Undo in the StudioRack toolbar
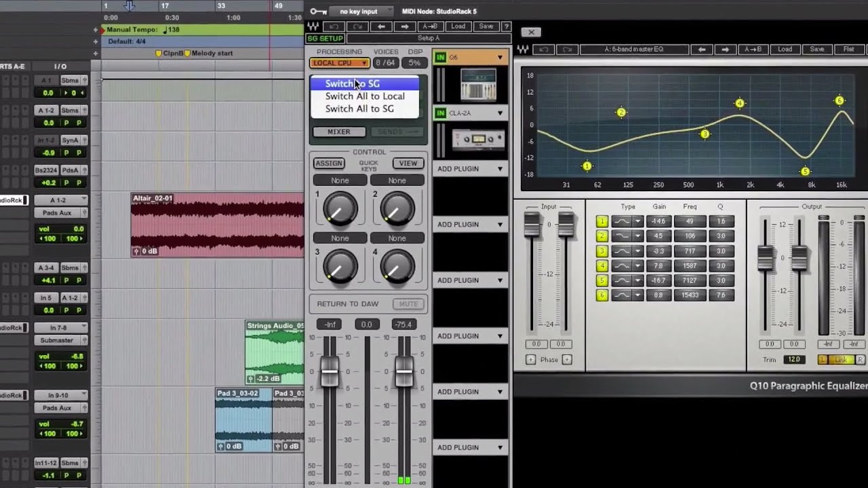The image size is (868, 488). (x=334, y=26)
